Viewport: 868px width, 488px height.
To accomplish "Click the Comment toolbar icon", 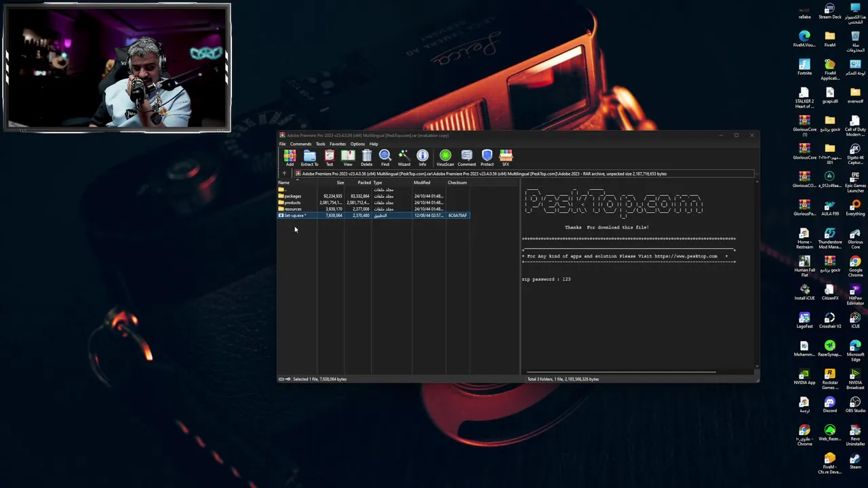I will pyautogui.click(x=467, y=158).
